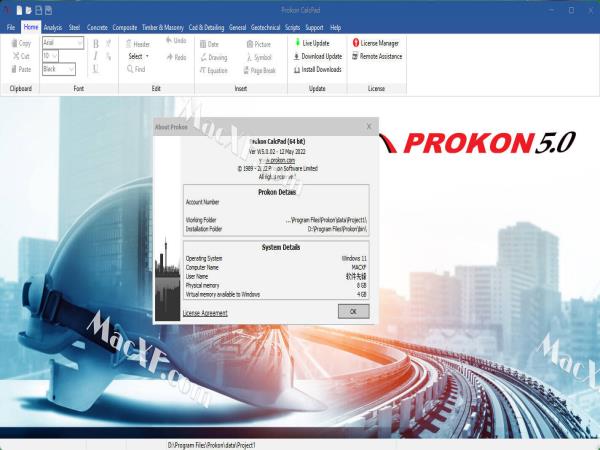Open the font size 10 dropdown
600x450 pixels.
tap(50, 56)
